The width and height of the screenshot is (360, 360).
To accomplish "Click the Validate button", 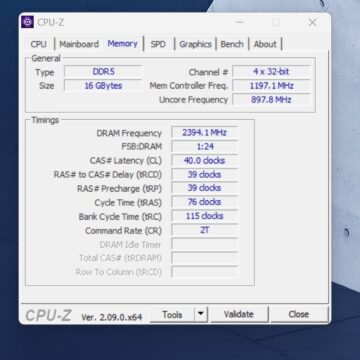I will click(x=239, y=314).
